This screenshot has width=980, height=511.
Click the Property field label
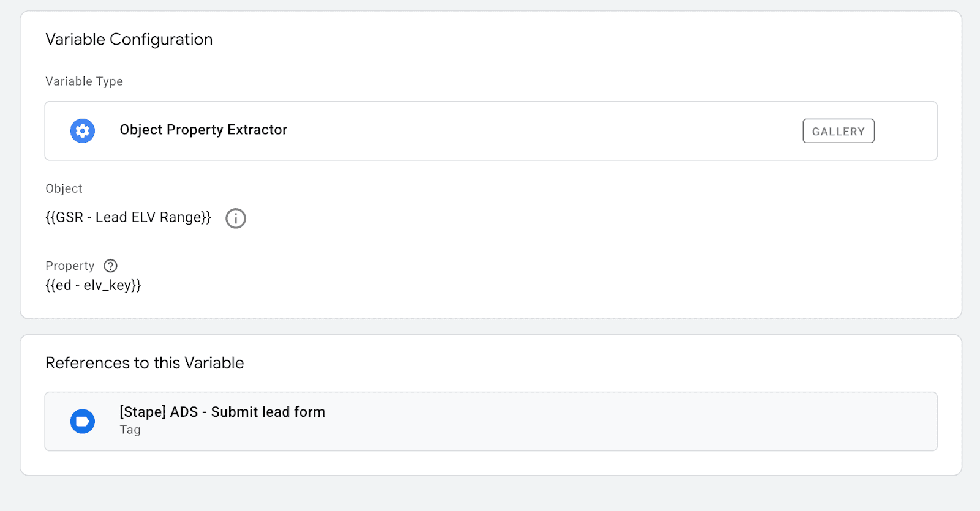pyautogui.click(x=70, y=266)
